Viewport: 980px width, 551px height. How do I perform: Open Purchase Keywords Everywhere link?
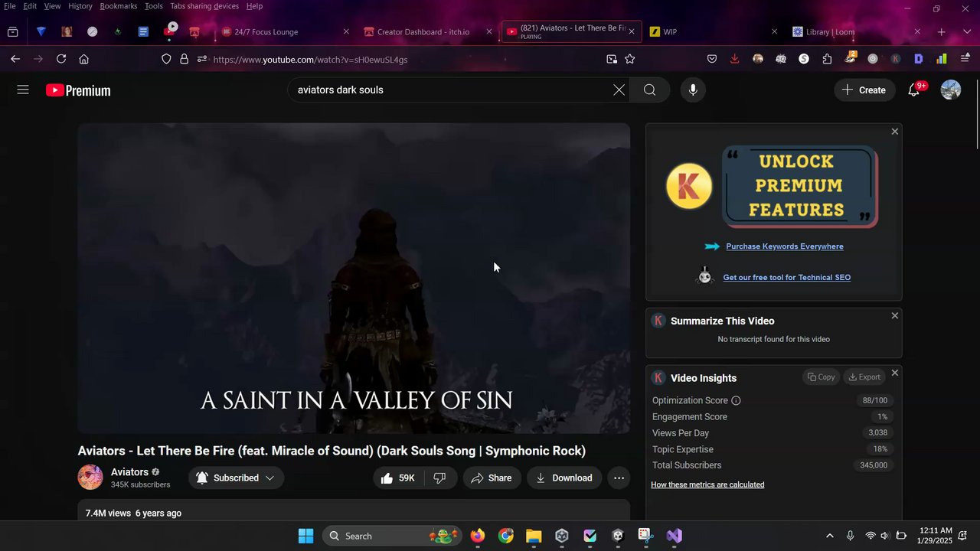785,246
